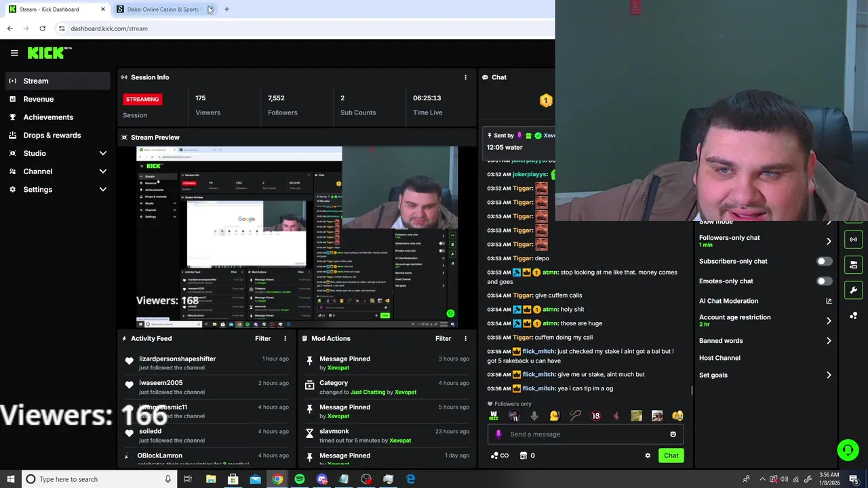Select Stream in the sidebar
This screenshot has height=488, width=868.
57,81
